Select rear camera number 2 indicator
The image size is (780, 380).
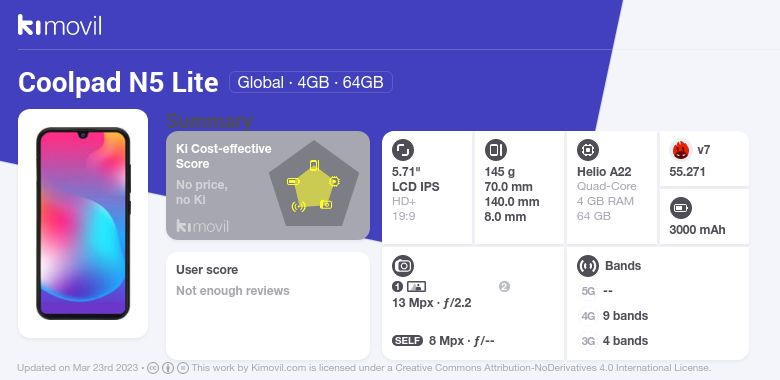tap(504, 286)
